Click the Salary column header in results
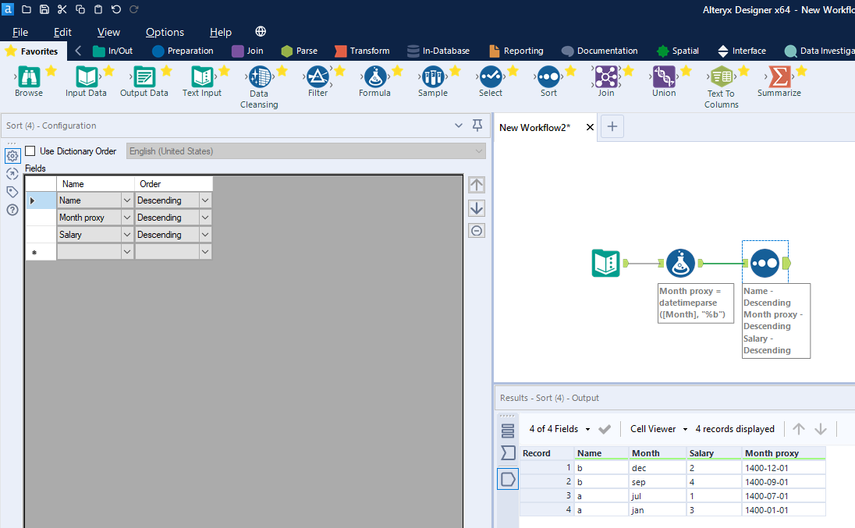 click(x=700, y=453)
